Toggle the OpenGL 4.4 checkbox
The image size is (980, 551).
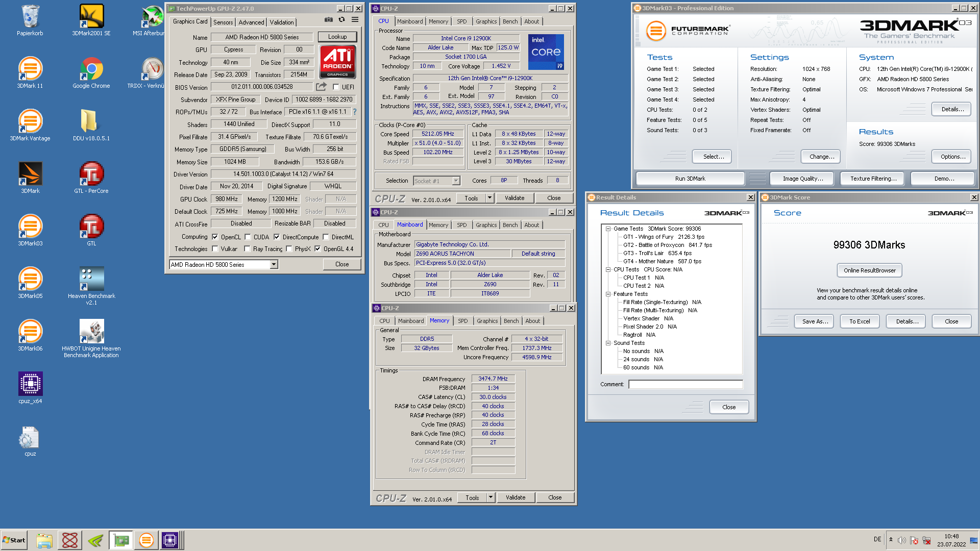click(x=317, y=249)
